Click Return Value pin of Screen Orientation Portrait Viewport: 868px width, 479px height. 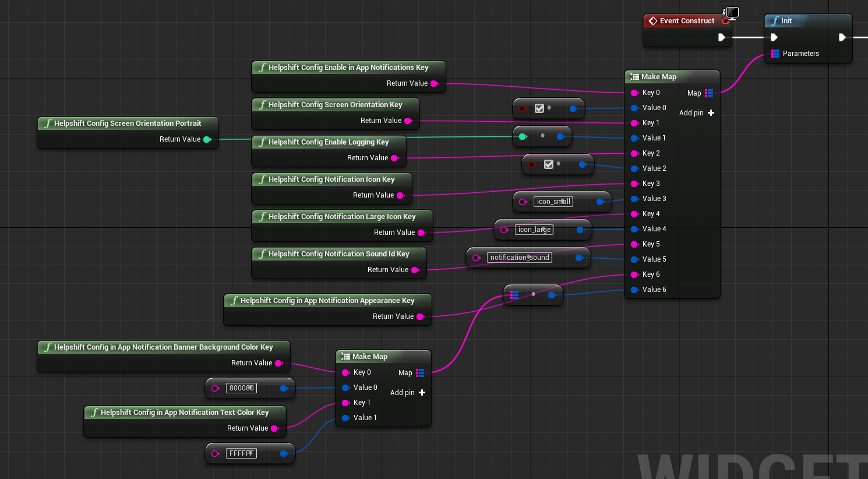[207, 139]
